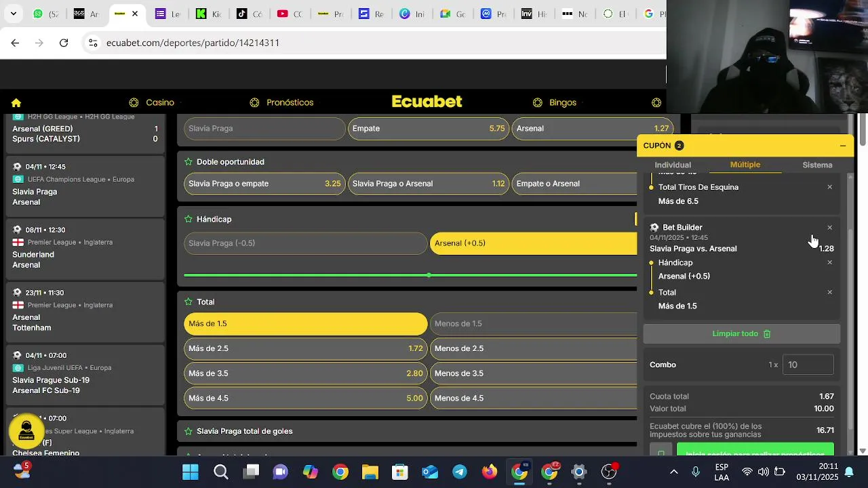Screen dimensions: 868x488
Task: Open Windows taskbar search
Action: [x=221, y=472]
